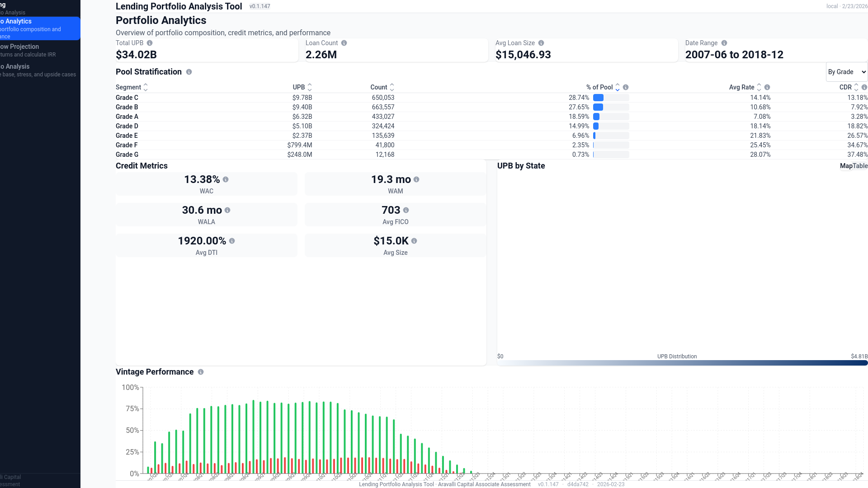The height and width of the screenshot is (488, 868).
Task: Switch UPB by State to Map view
Action: click(846, 166)
